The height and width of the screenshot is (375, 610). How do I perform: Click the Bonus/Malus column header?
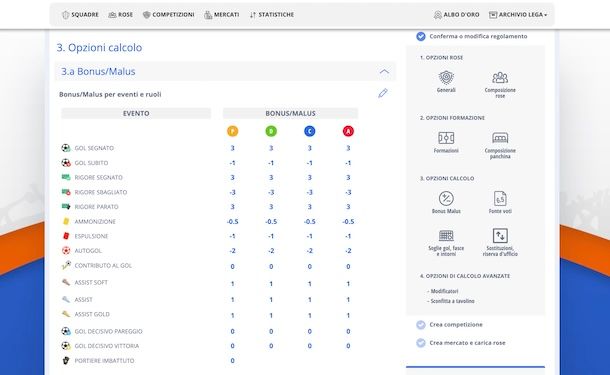point(290,113)
